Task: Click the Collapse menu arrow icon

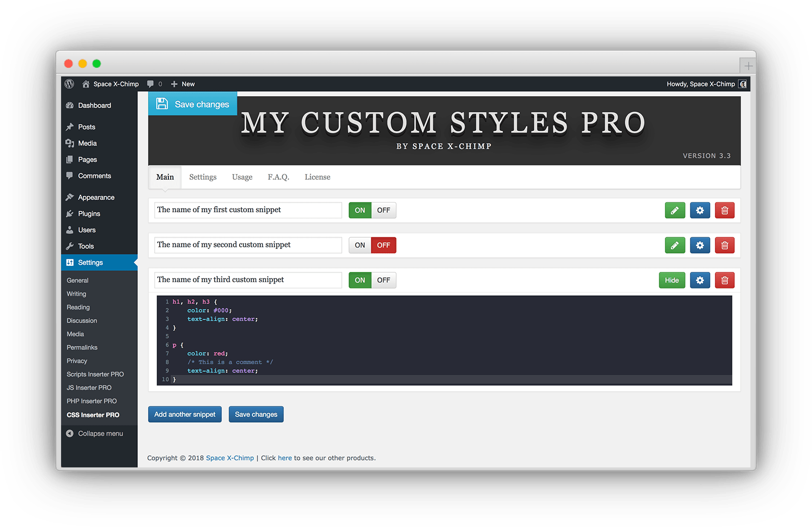Action: 70,433
